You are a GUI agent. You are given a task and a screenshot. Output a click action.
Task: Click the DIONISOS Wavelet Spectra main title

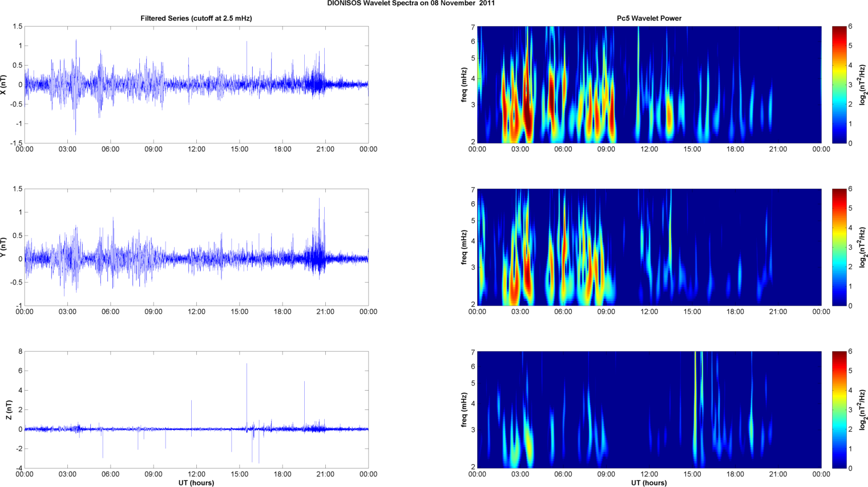(x=411, y=3)
